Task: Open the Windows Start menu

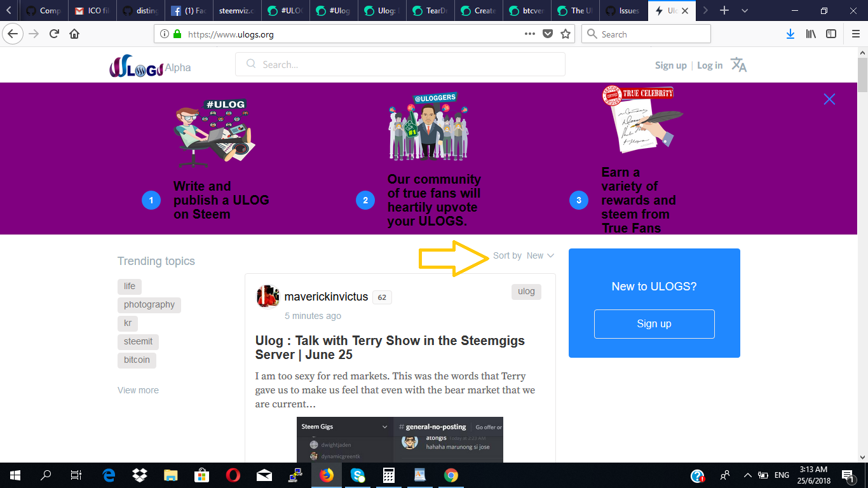Action: 15,475
